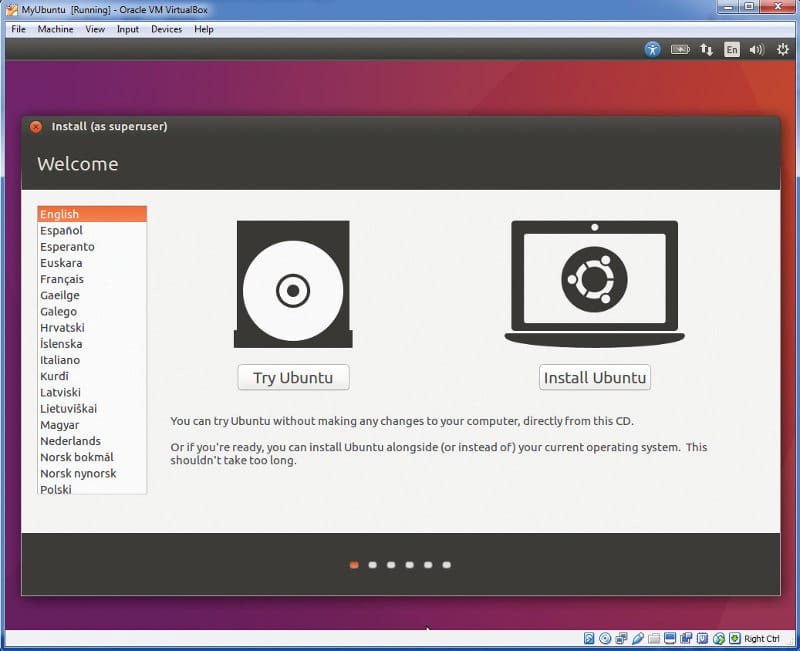Image resolution: width=800 pixels, height=651 pixels.
Task: Open the Machine menu
Action: [55, 29]
